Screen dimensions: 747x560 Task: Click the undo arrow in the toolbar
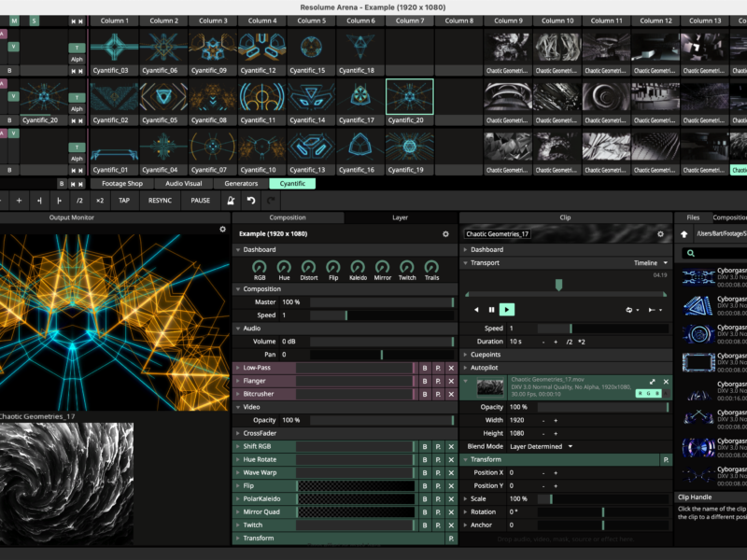pyautogui.click(x=251, y=201)
